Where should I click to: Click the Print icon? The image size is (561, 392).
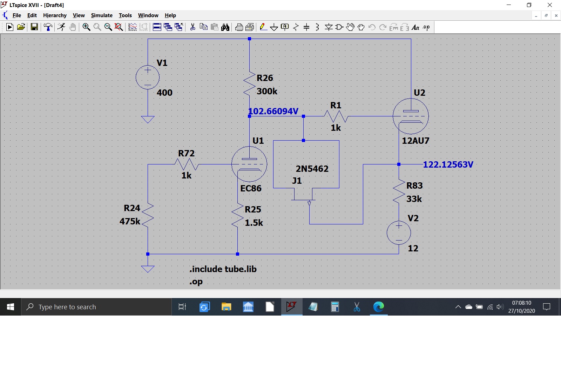coord(239,27)
